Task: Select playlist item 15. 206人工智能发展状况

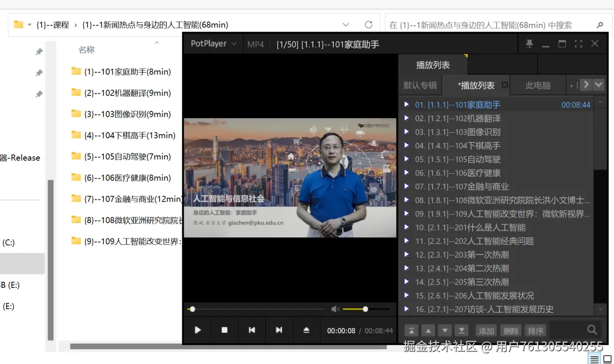Action: pos(497,295)
